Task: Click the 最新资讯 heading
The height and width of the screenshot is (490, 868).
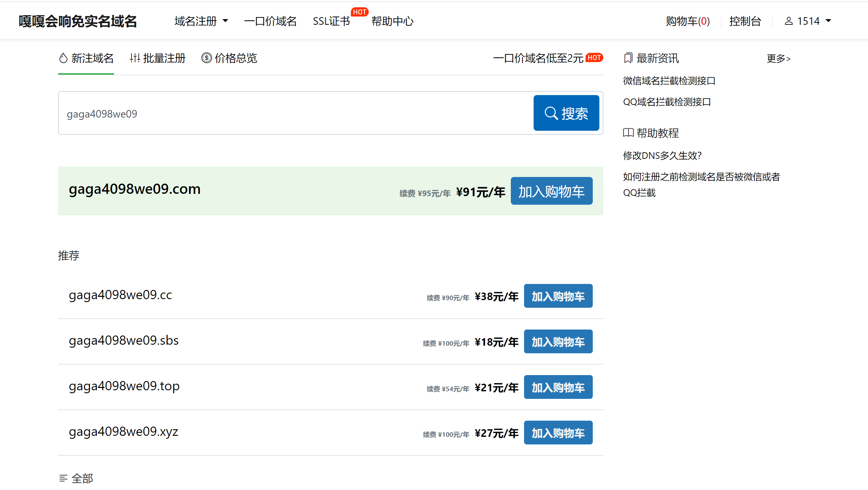Action: pos(658,58)
